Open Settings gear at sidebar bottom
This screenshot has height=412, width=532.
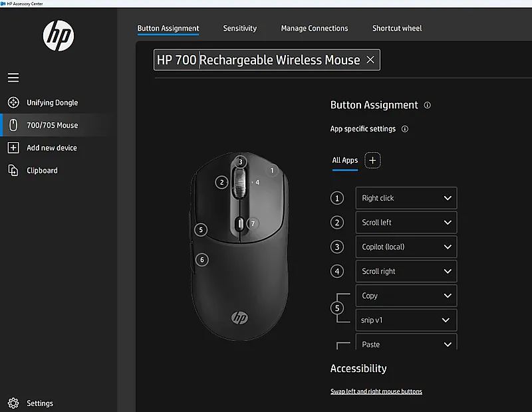[x=13, y=403]
